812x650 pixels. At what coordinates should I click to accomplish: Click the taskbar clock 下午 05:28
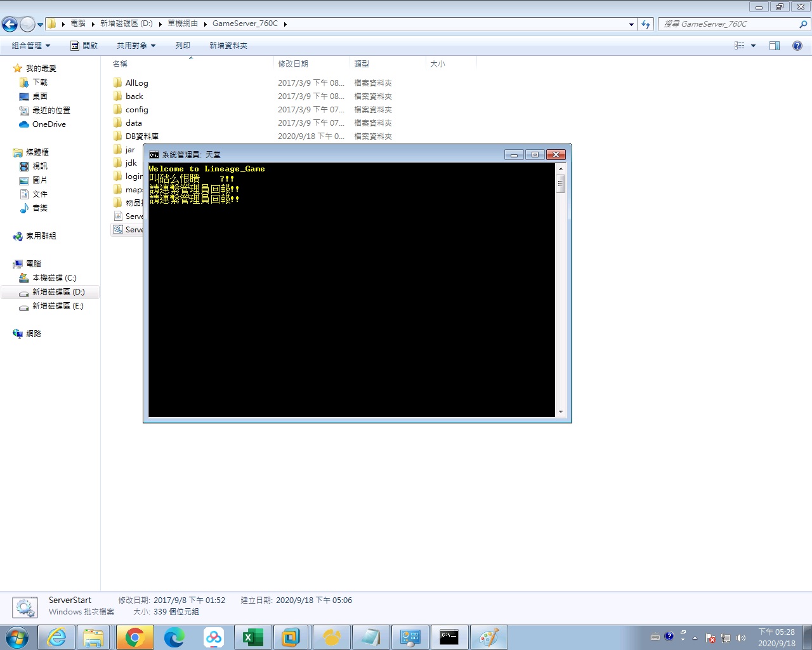click(x=776, y=632)
